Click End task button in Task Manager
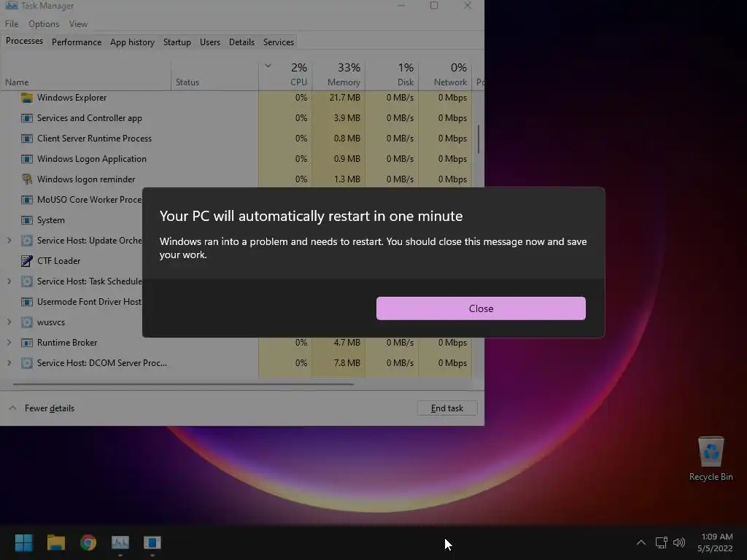The height and width of the screenshot is (560, 747). coord(447,408)
